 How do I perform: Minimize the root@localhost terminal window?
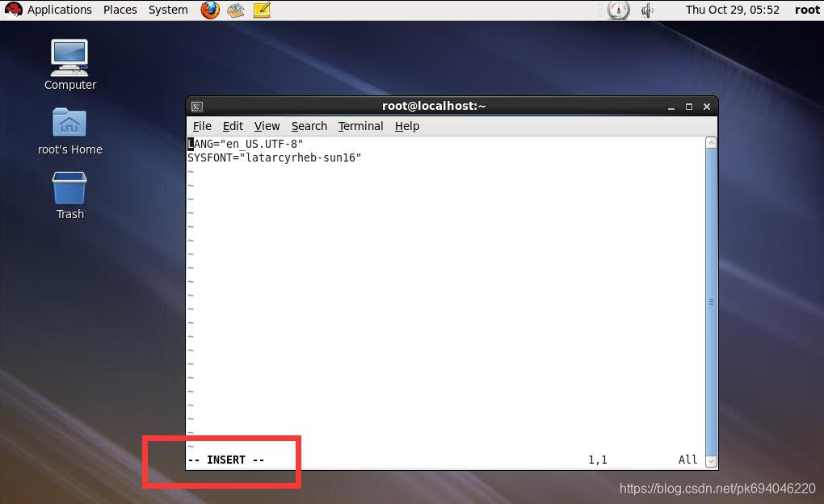pos(671,107)
